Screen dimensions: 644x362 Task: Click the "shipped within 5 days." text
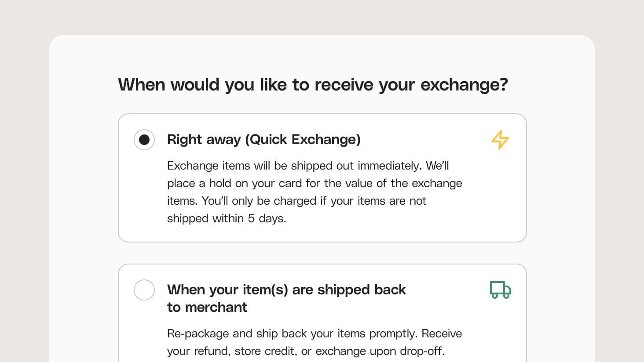(x=227, y=219)
